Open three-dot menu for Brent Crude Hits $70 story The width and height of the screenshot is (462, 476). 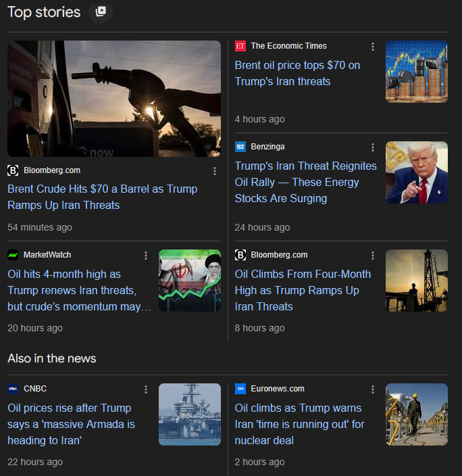point(215,171)
